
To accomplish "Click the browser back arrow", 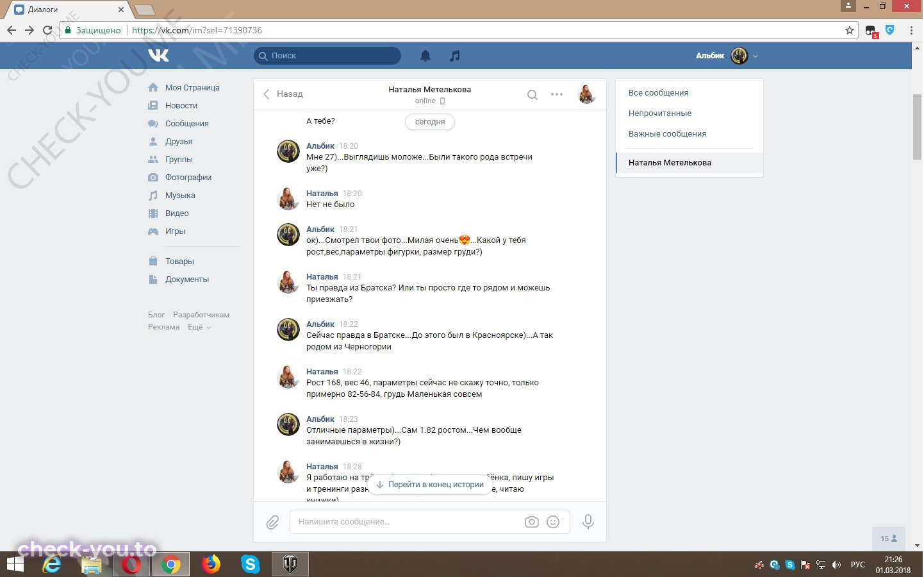I will coord(11,30).
